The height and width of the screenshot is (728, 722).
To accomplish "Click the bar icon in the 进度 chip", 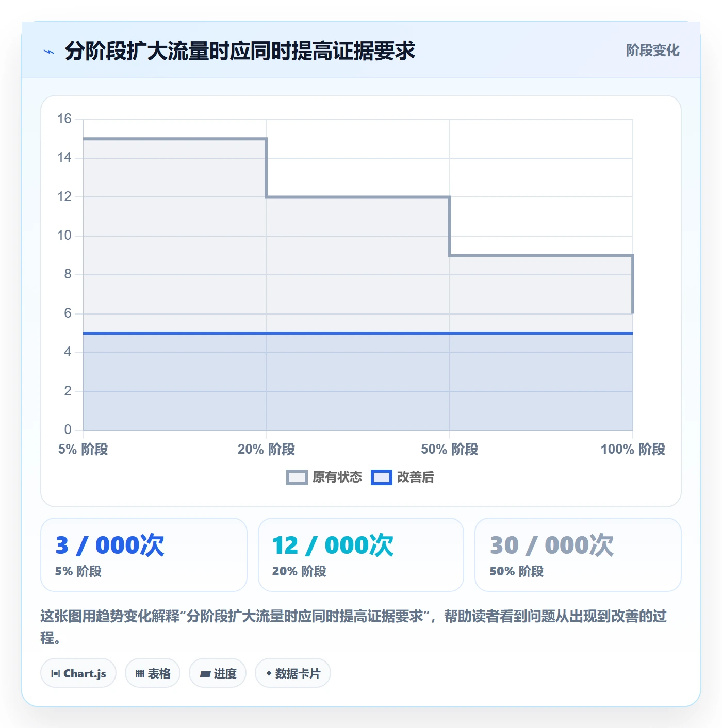I will [x=205, y=674].
